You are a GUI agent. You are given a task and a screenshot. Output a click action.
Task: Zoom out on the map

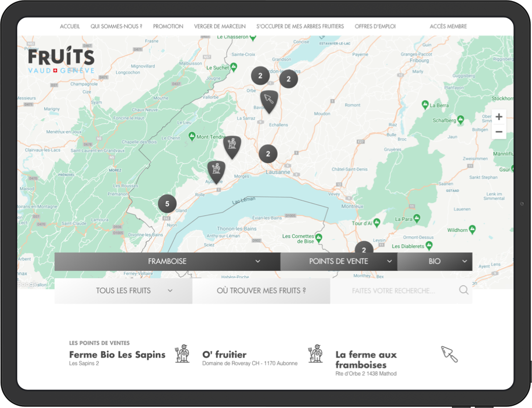(499, 131)
